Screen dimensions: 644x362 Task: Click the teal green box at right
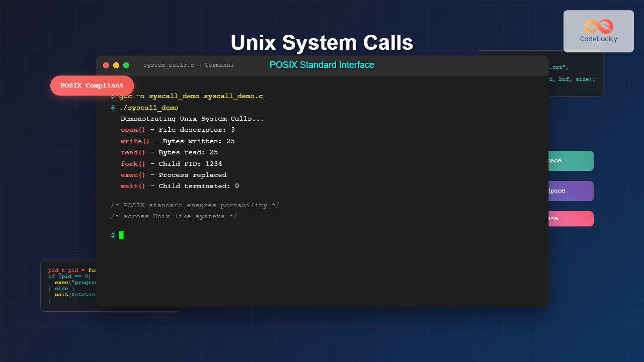point(571,161)
